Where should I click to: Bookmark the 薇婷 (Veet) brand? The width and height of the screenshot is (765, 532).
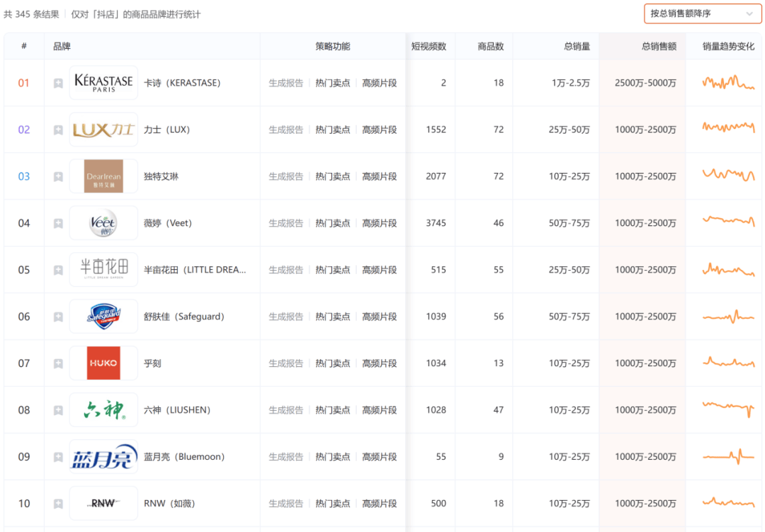tap(58, 224)
